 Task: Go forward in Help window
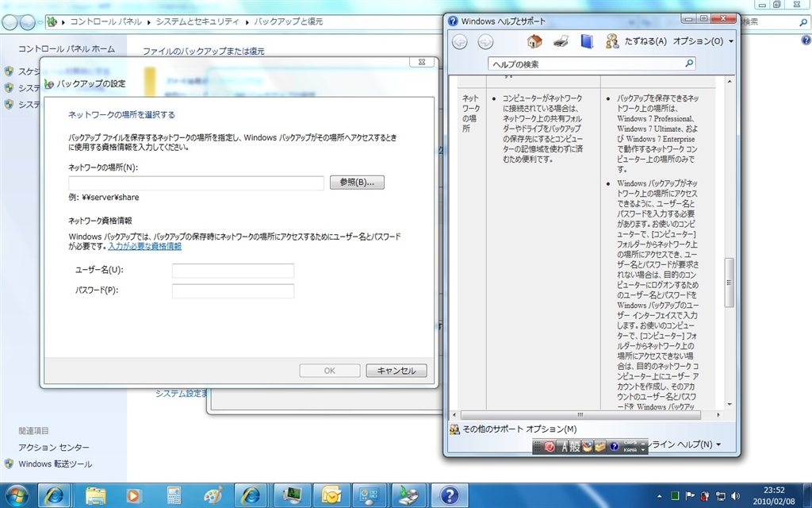[485, 42]
